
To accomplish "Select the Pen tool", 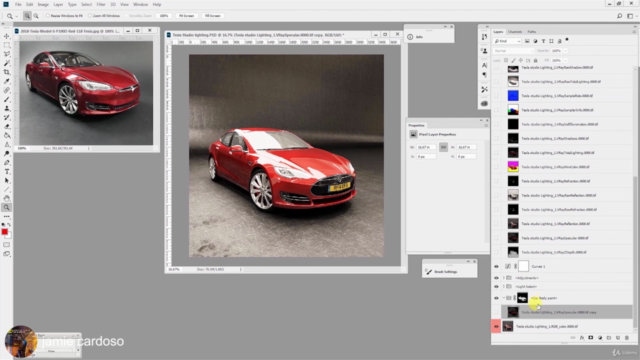I will click(x=7, y=162).
